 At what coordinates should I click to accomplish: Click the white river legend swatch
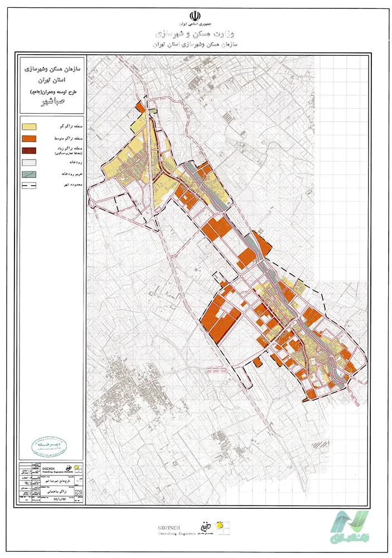pos(30,163)
